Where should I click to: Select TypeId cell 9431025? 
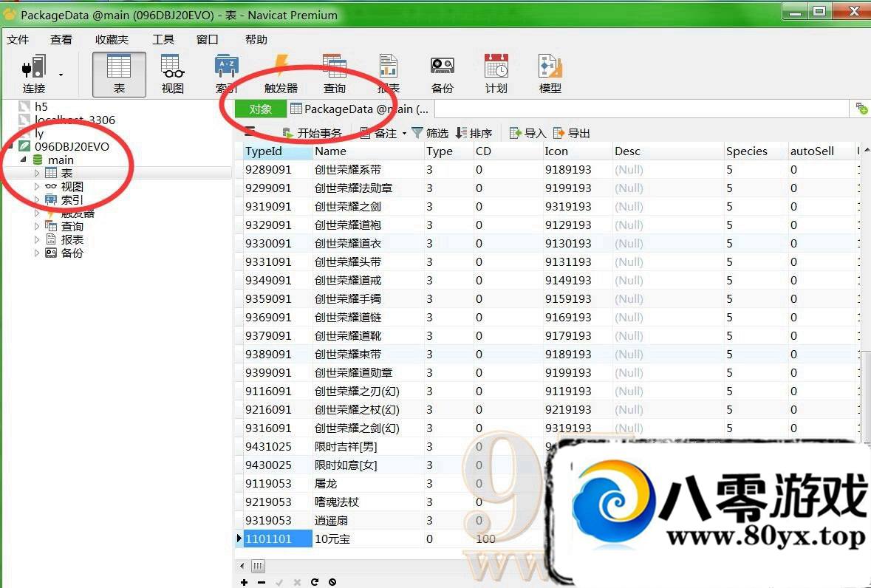tap(278, 446)
